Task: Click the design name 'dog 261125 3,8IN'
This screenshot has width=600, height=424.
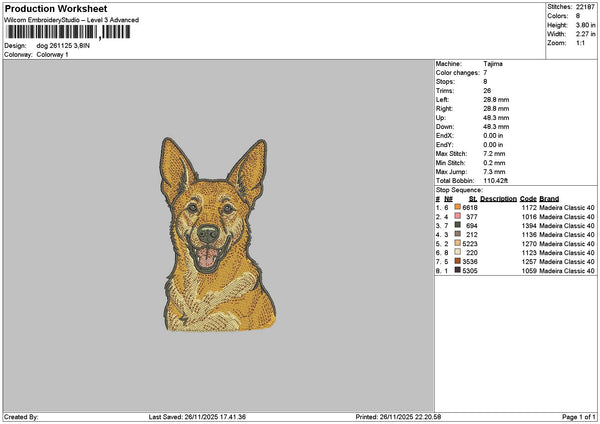Action: click(63, 46)
